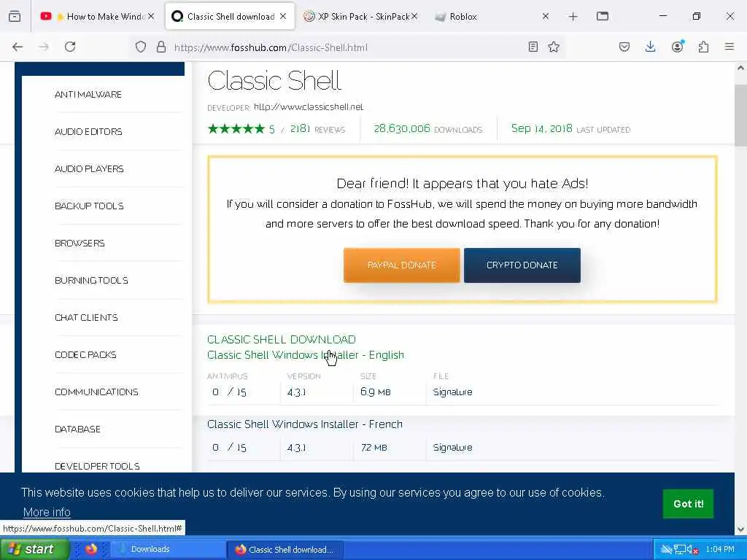Go forward one page

tap(44, 47)
